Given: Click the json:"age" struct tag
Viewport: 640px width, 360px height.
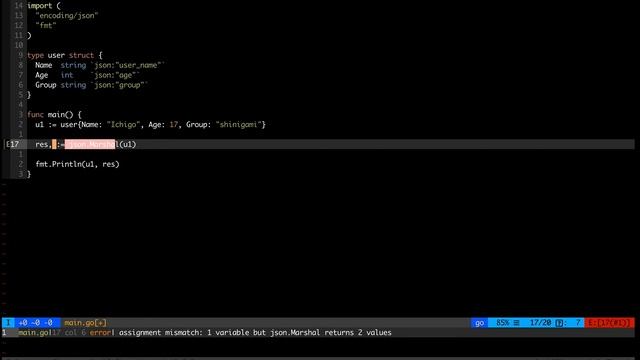Looking at the screenshot, I should pos(115,75).
